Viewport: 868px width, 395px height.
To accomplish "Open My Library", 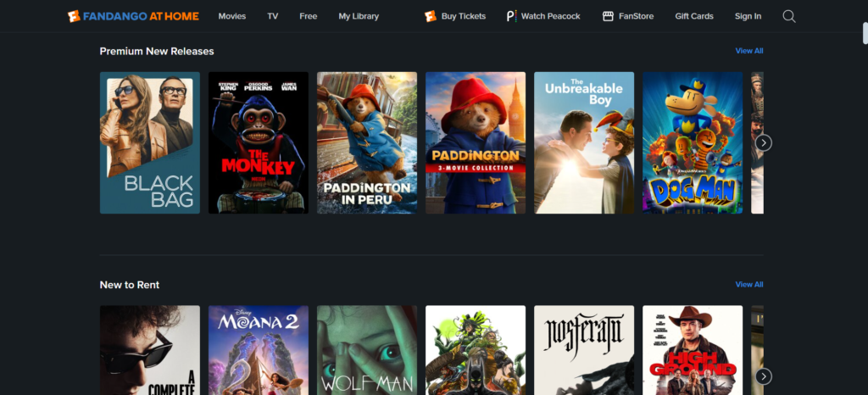I will pos(359,16).
